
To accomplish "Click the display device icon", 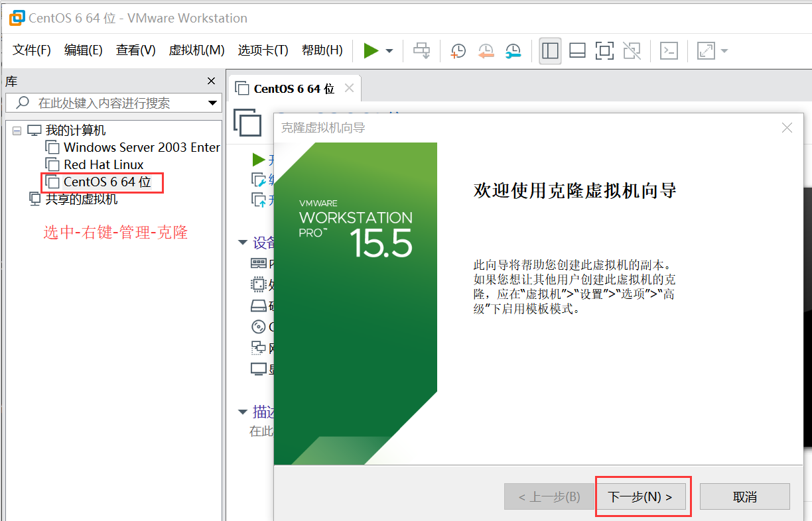I will (x=259, y=369).
